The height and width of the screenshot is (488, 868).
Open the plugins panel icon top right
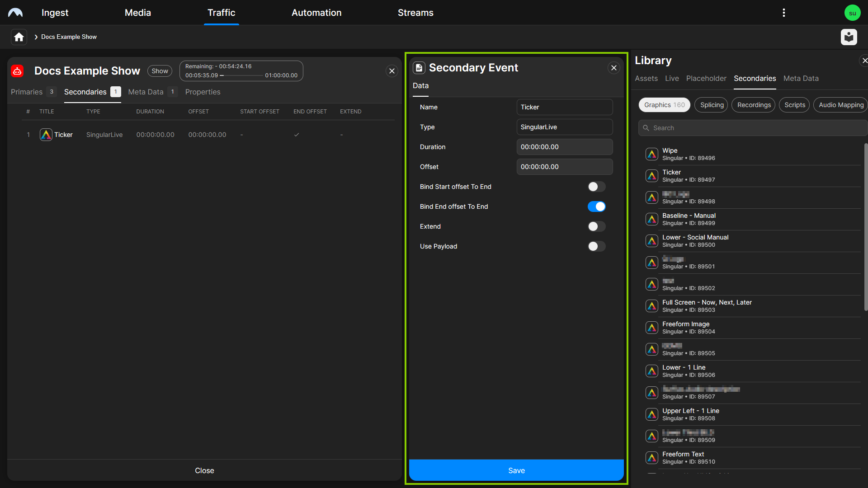pos(849,37)
